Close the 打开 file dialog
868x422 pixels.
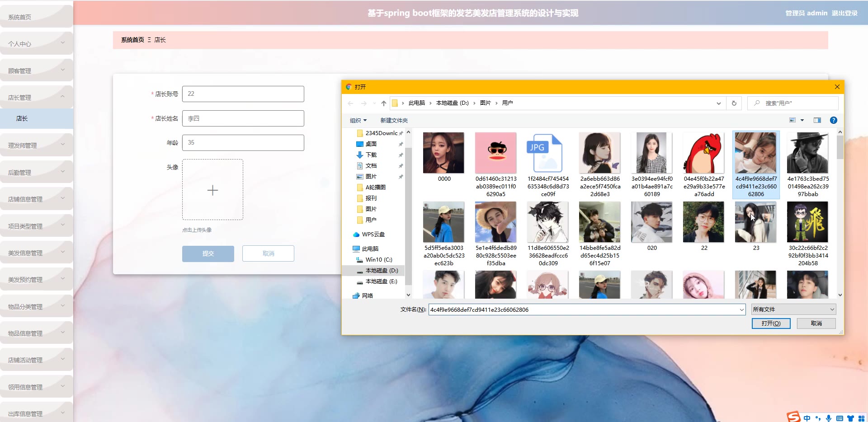[x=837, y=87]
